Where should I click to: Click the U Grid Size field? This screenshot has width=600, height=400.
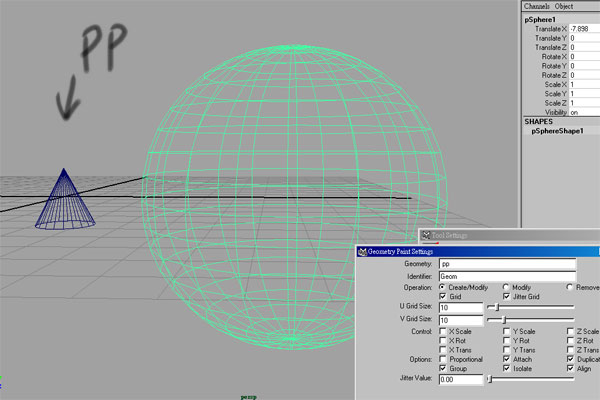pyautogui.click(x=461, y=307)
